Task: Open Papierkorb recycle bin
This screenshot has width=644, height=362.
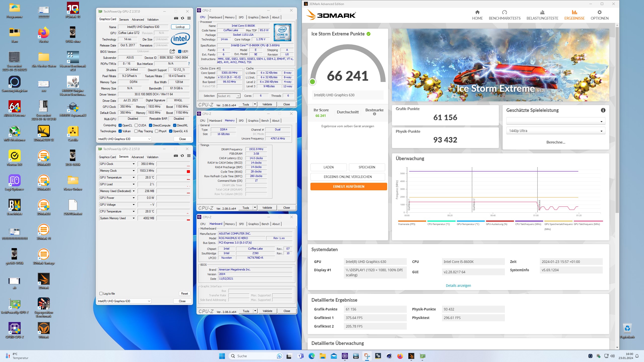Action: pyautogui.click(x=627, y=330)
